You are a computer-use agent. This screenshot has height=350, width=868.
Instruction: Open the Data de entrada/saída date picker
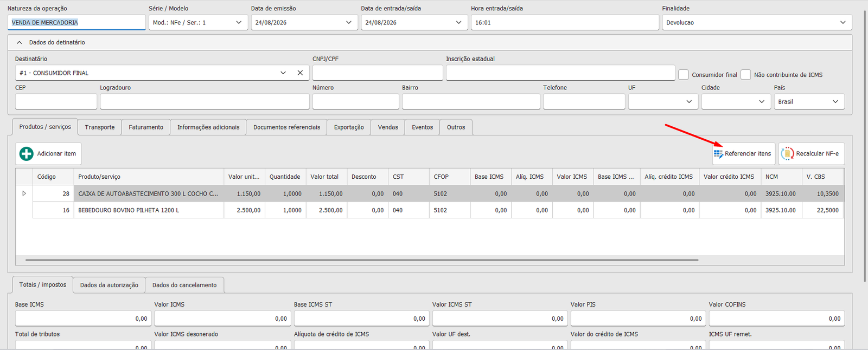pyautogui.click(x=459, y=22)
